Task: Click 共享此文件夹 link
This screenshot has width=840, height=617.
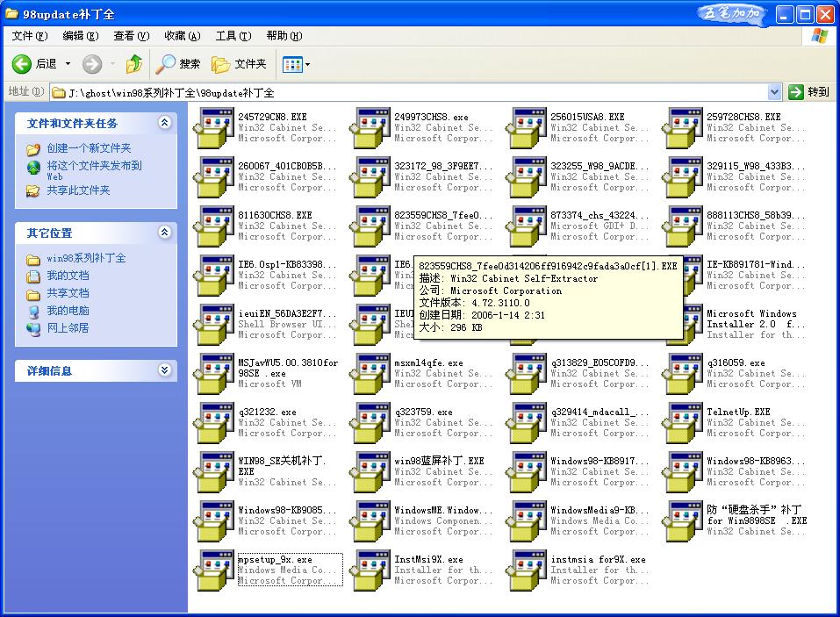Action: coord(78,190)
